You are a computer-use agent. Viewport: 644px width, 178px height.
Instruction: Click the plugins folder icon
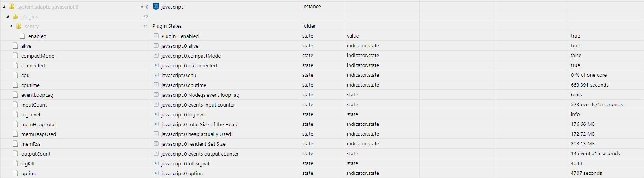[15, 16]
